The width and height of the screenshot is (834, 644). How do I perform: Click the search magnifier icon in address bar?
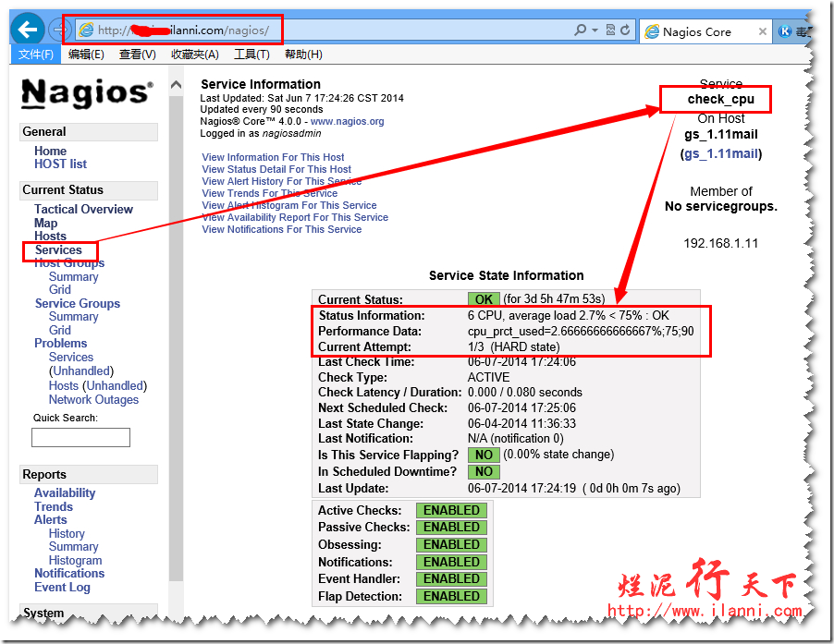click(580, 30)
